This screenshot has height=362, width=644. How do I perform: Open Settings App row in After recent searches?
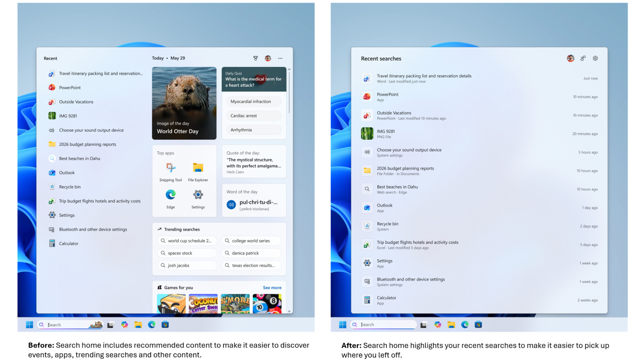pos(479,263)
